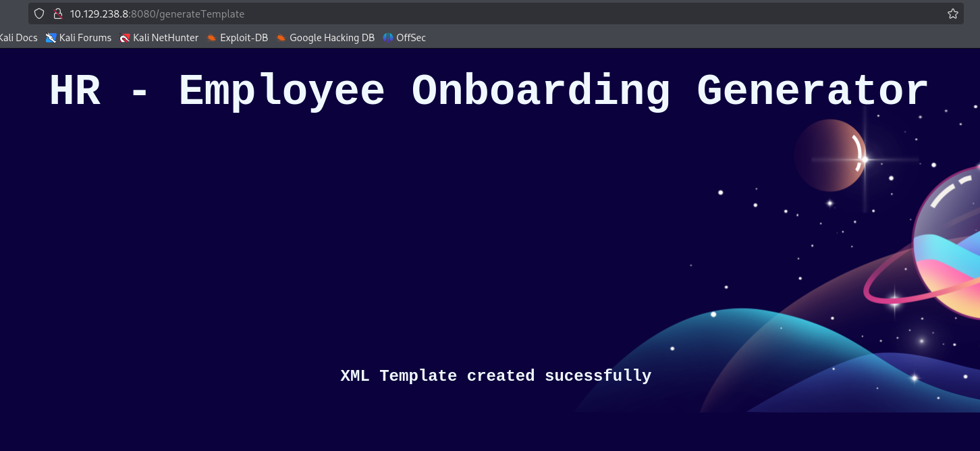Click the Kali NetHunter favicon icon
The image size is (980, 451).
124,38
